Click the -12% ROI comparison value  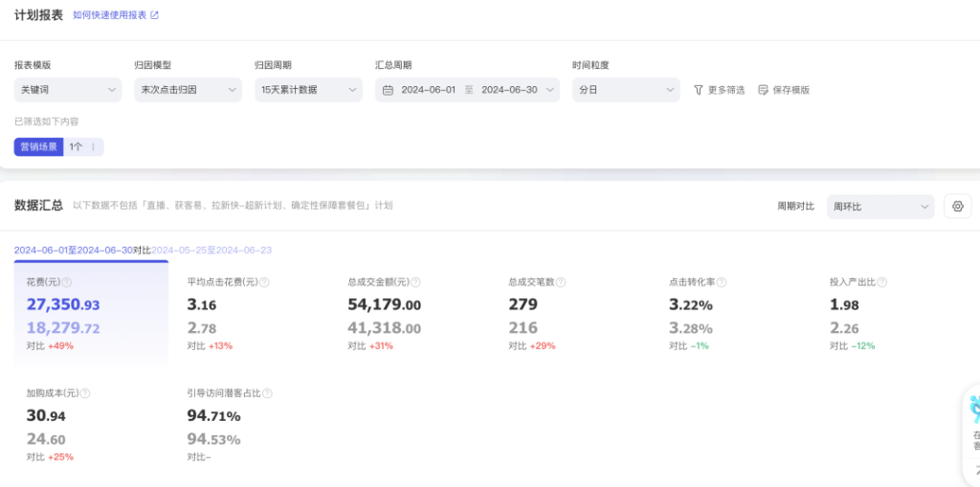pos(862,345)
